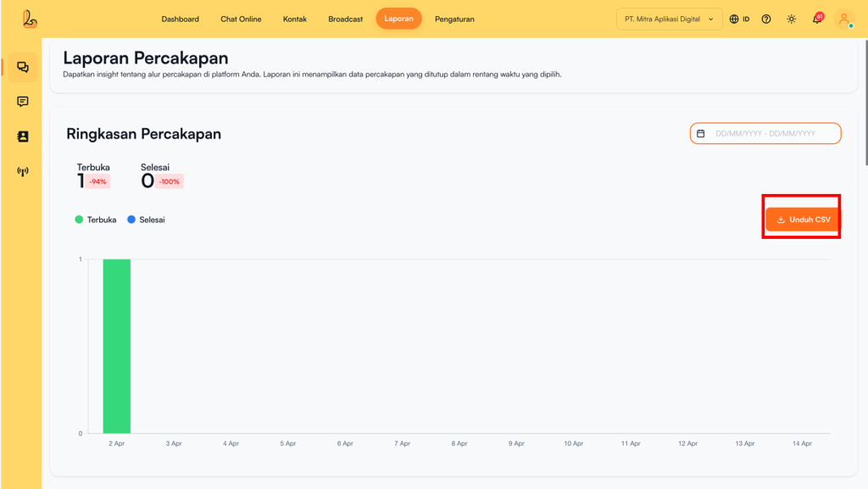The height and width of the screenshot is (489, 868).
Task: Select the broadcast antenna sidebar icon
Action: click(22, 171)
